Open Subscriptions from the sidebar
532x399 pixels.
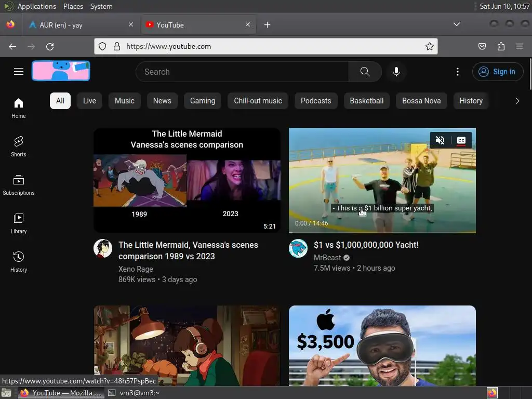[19, 185]
